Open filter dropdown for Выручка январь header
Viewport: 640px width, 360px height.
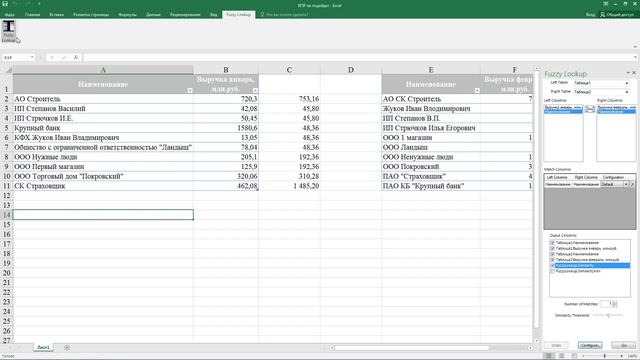tap(255, 91)
